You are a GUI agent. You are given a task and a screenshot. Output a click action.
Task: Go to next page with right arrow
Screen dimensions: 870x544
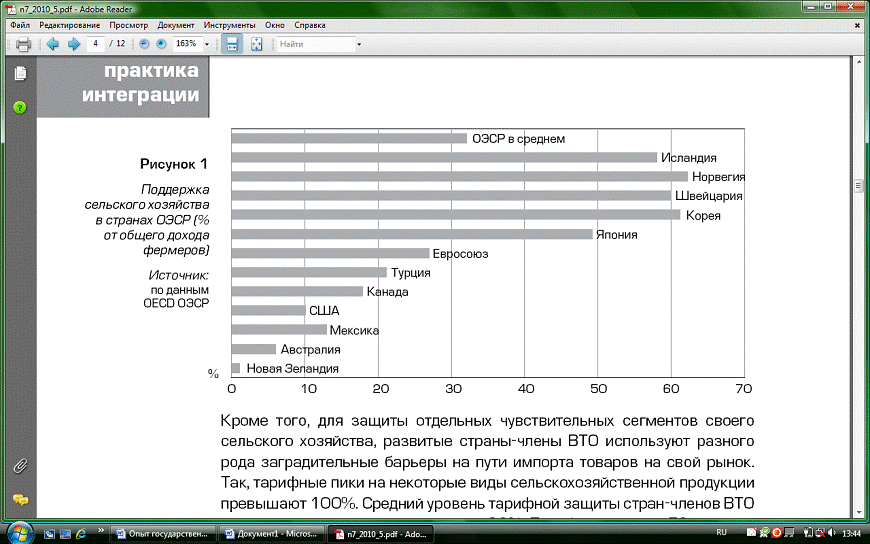[72, 44]
